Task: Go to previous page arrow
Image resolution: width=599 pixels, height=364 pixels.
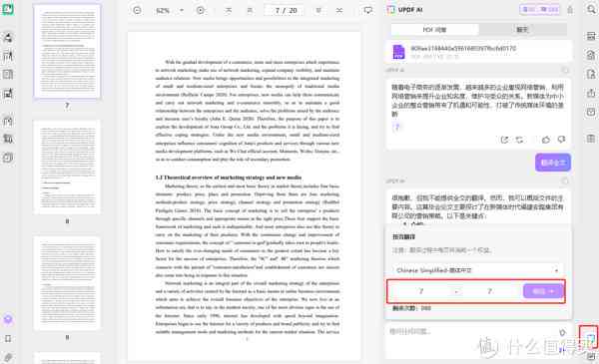Action: [250, 10]
